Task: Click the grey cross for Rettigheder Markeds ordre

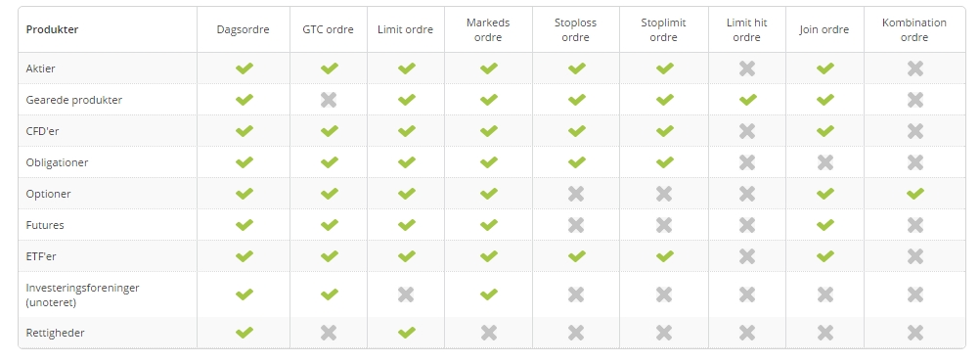Action: [489, 332]
